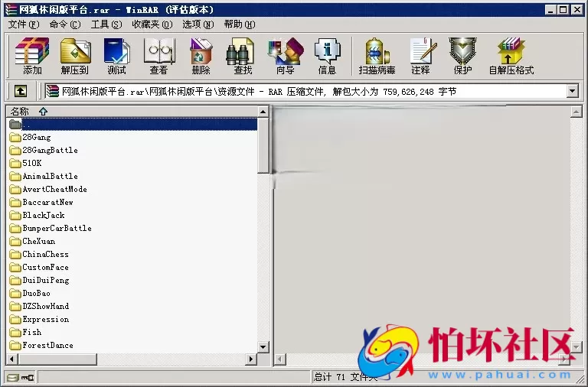Select the CheXuan folder
Screen dimensions: 588x387
(x=32, y=241)
